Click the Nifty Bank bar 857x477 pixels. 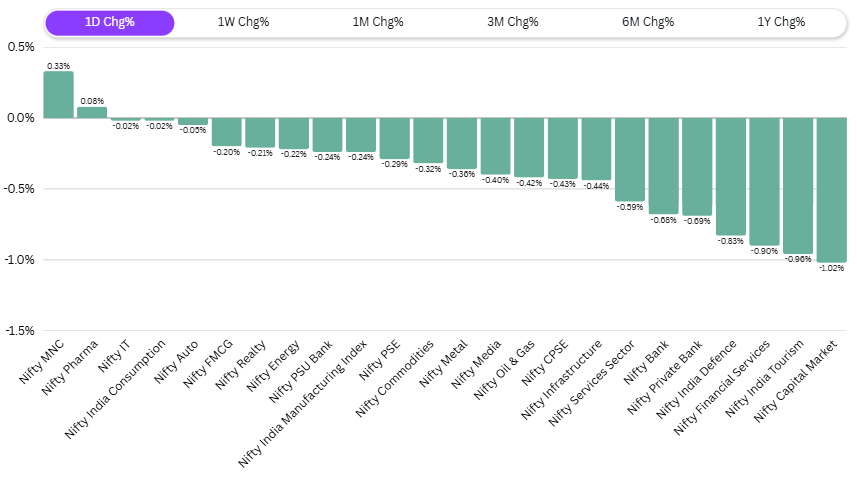pos(663,166)
